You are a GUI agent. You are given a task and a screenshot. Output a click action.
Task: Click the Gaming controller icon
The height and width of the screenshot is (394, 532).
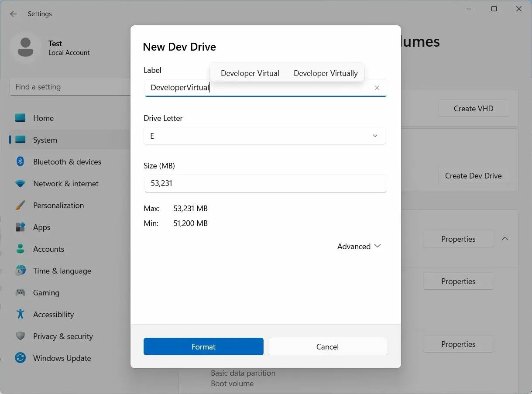click(x=21, y=293)
